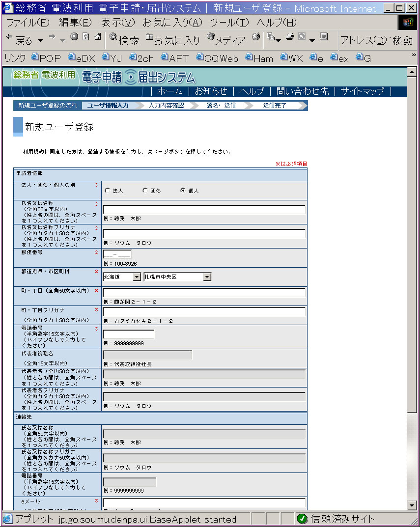
Task: Click the vertical scrollbar down arrow
Action: coord(412,505)
